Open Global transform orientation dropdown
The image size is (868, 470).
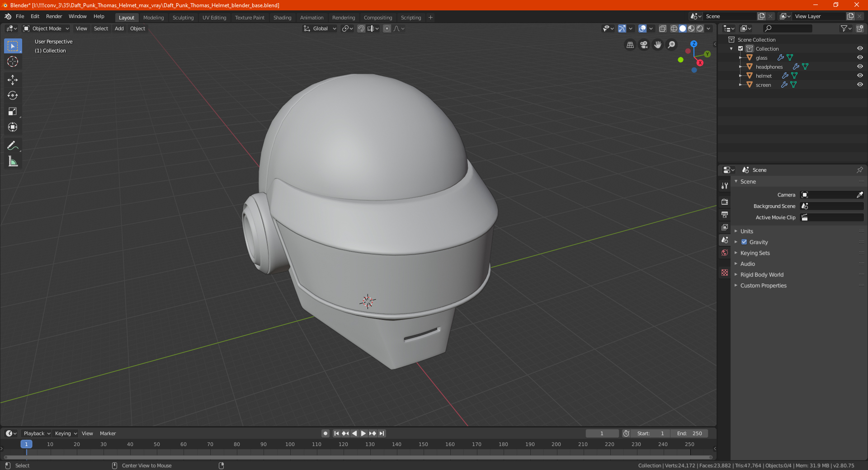[320, 28]
